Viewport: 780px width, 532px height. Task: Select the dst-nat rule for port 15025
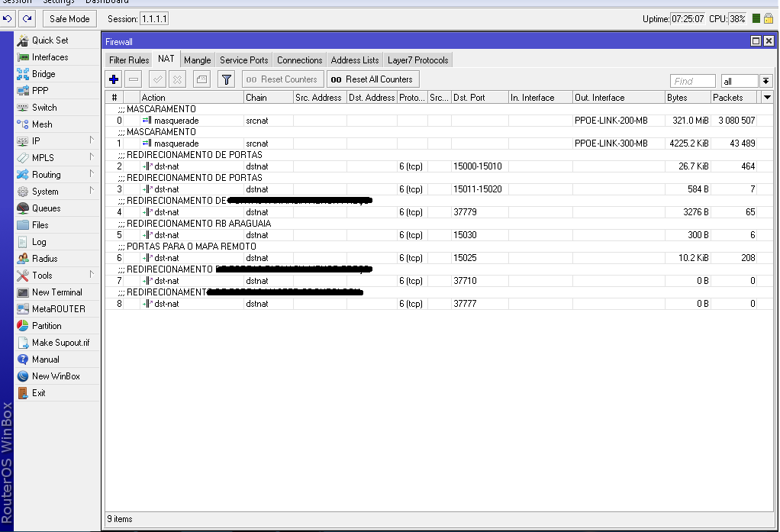pos(439,258)
